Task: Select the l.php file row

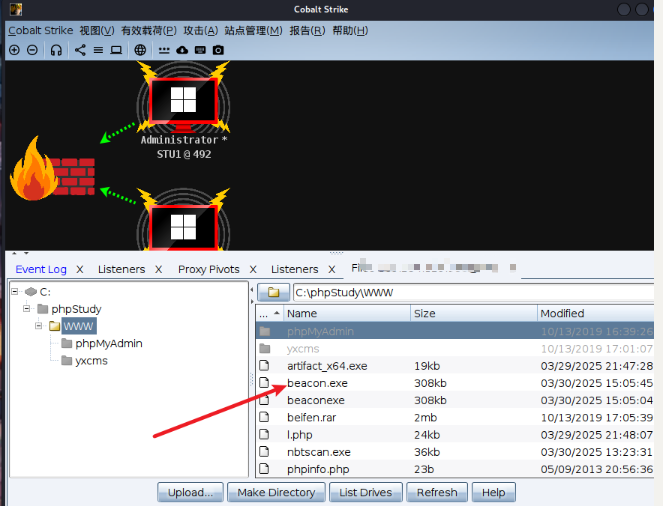Action: click(x=455, y=435)
